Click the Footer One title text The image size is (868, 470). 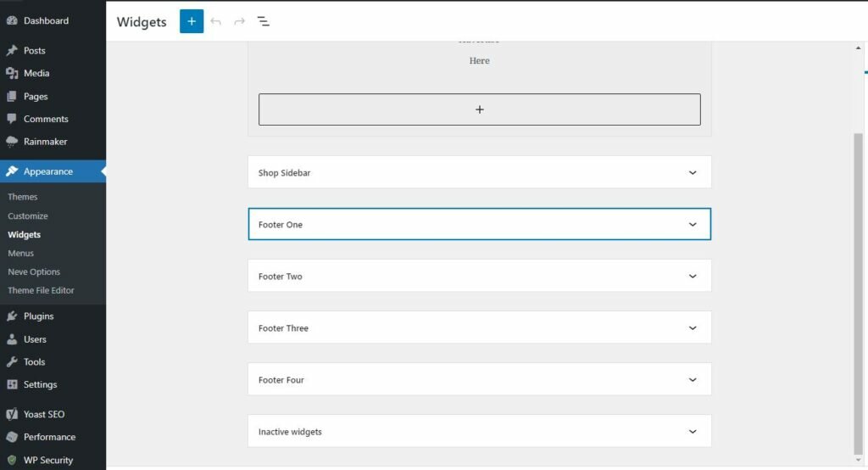coord(280,225)
